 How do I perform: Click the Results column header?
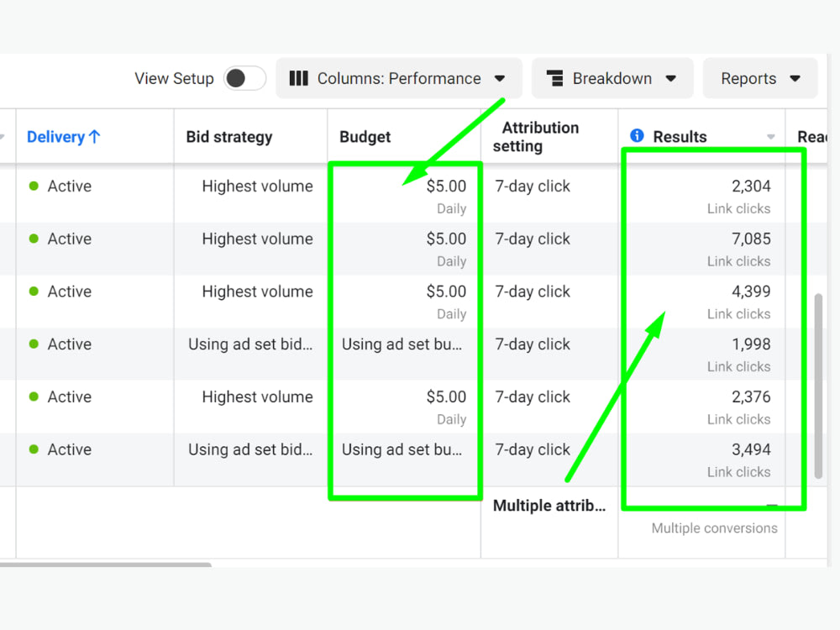pyautogui.click(x=680, y=137)
